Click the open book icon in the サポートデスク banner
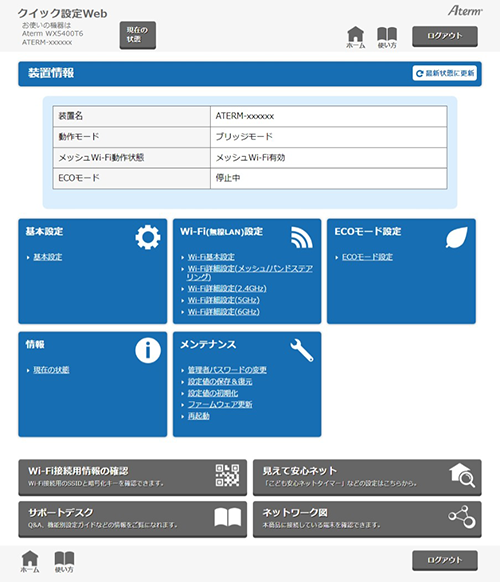Viewport: 500px width, 582px height. [228, 517]
